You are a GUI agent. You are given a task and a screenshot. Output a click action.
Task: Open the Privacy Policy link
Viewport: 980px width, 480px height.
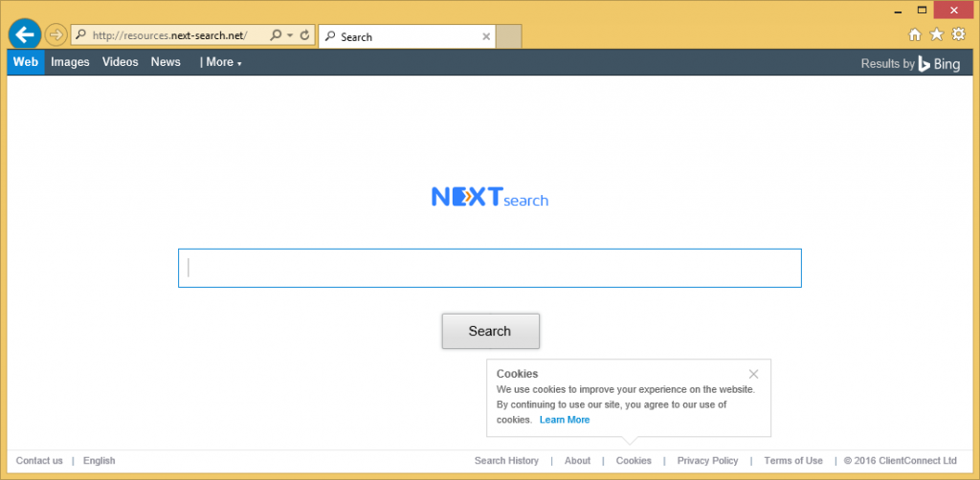707,461
